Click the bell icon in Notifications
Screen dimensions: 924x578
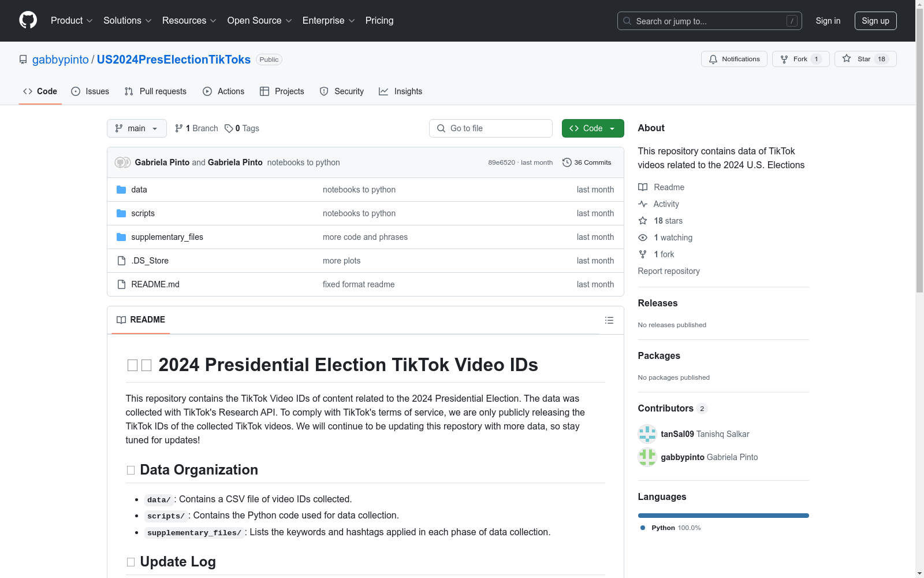713,59
